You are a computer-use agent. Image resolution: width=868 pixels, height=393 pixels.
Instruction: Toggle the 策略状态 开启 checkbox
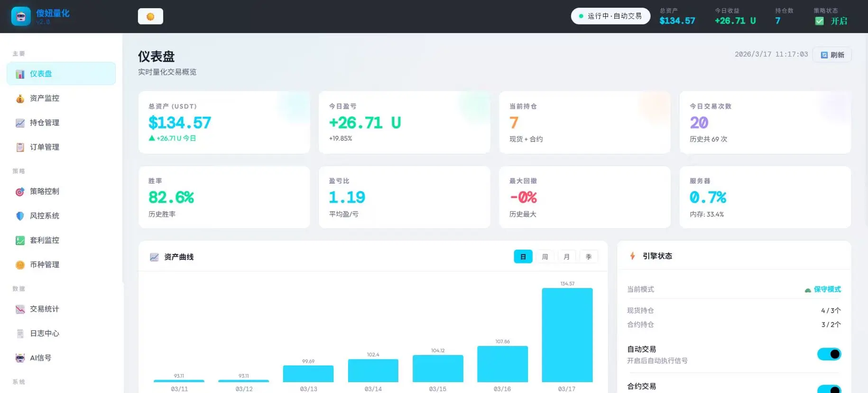(819, 21)
